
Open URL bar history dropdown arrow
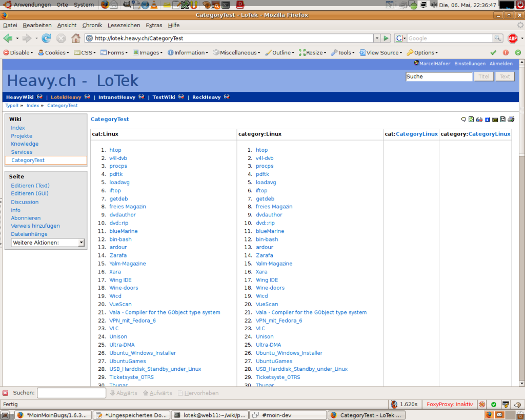377,38
